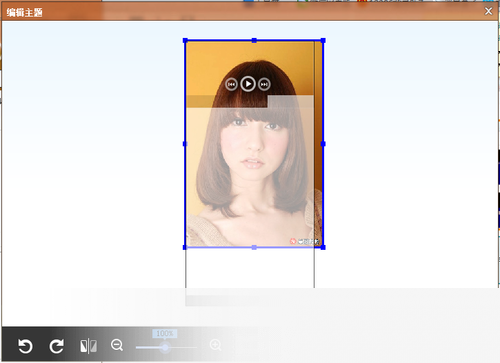Close the 编辑主题 dialog

tap(488, 11)
